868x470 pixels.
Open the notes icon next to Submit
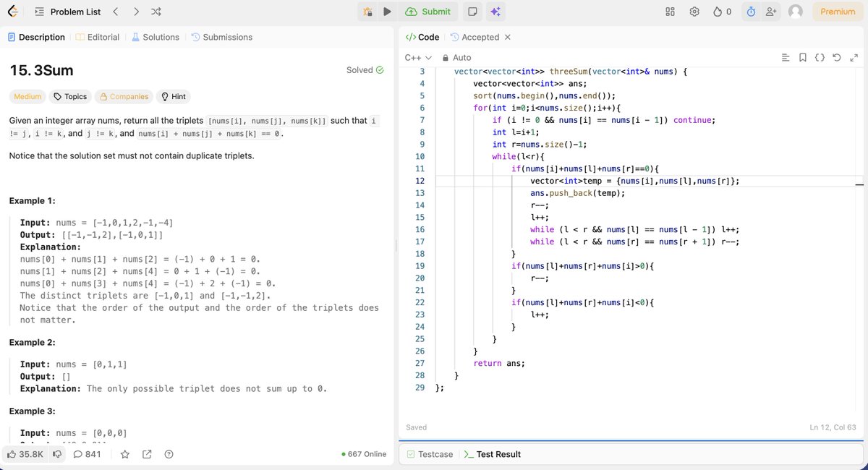(x=472, y=12)
